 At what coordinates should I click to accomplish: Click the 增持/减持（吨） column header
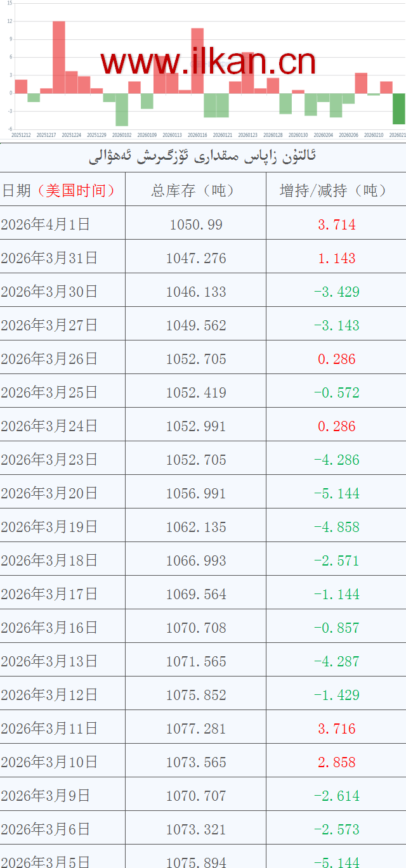[x=336, y=190]
